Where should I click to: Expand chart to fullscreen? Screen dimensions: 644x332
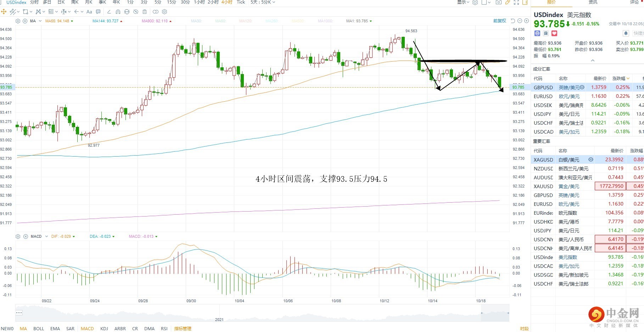pos(516,2)
